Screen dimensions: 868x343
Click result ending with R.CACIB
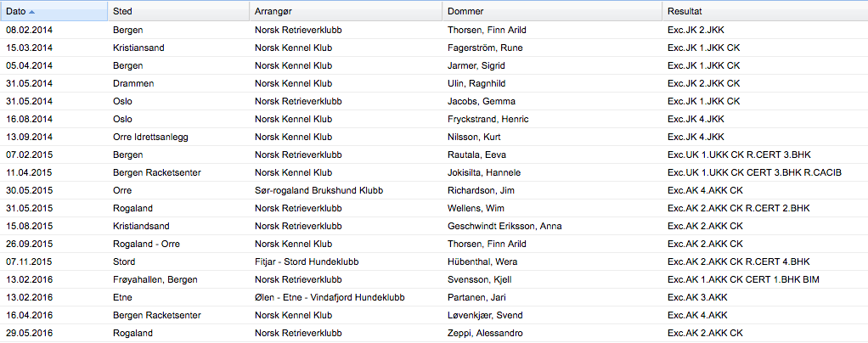point(754,173)
